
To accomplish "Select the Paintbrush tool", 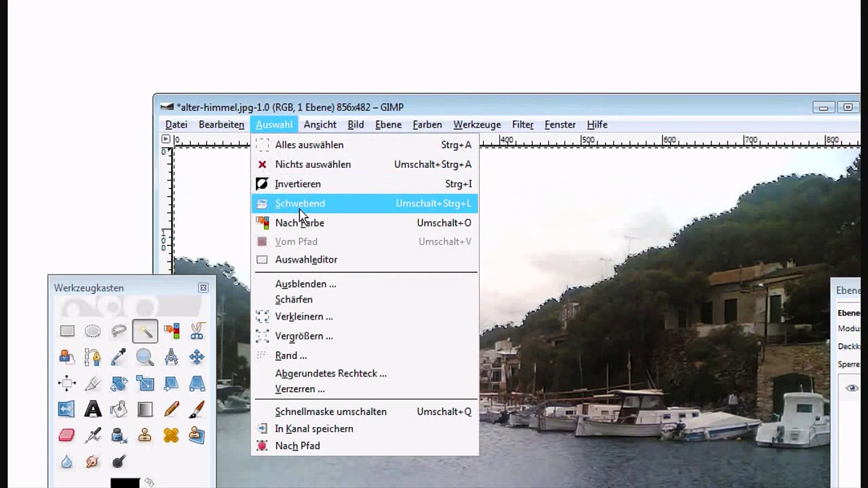I will pyautogui.click(x=197, y=409).
